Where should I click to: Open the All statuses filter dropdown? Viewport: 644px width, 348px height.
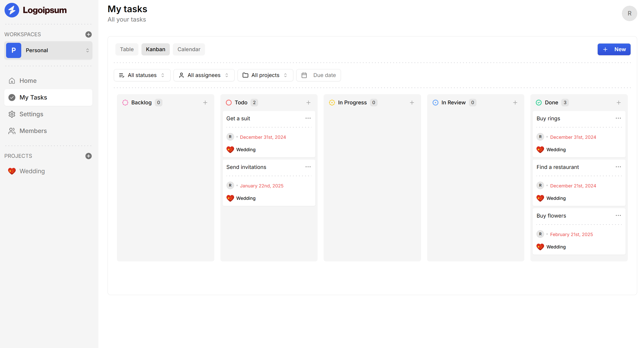142,75
